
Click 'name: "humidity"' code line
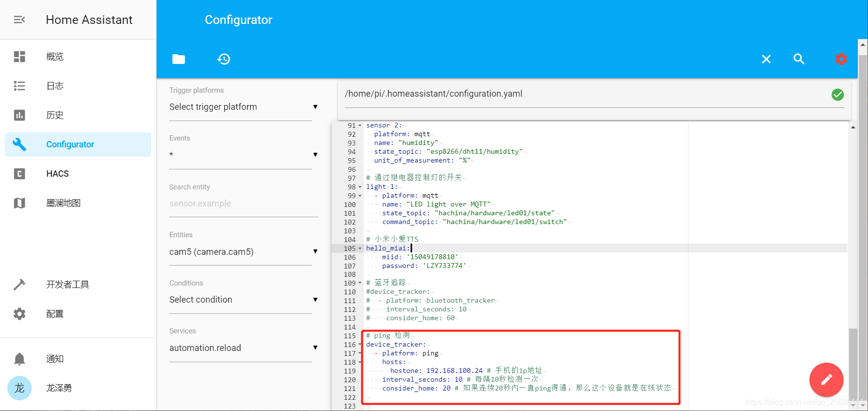point(406,143)
